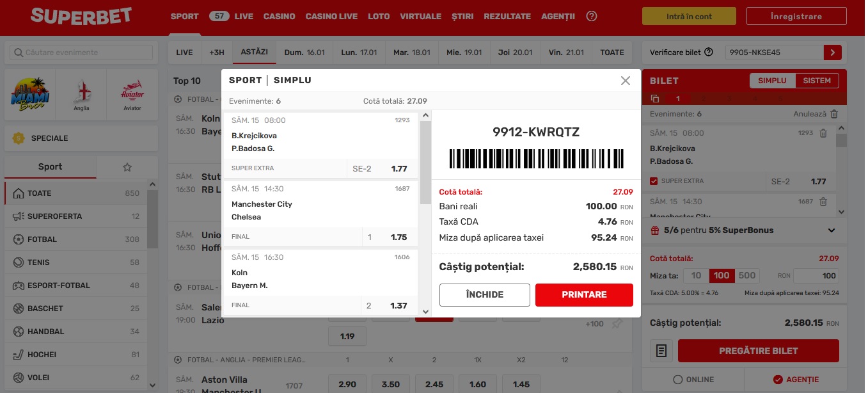Click the stake amount input field
Image resolution: width=868 pixels, height=393 pixels.
pyautogui.click(x=816, y=276)
